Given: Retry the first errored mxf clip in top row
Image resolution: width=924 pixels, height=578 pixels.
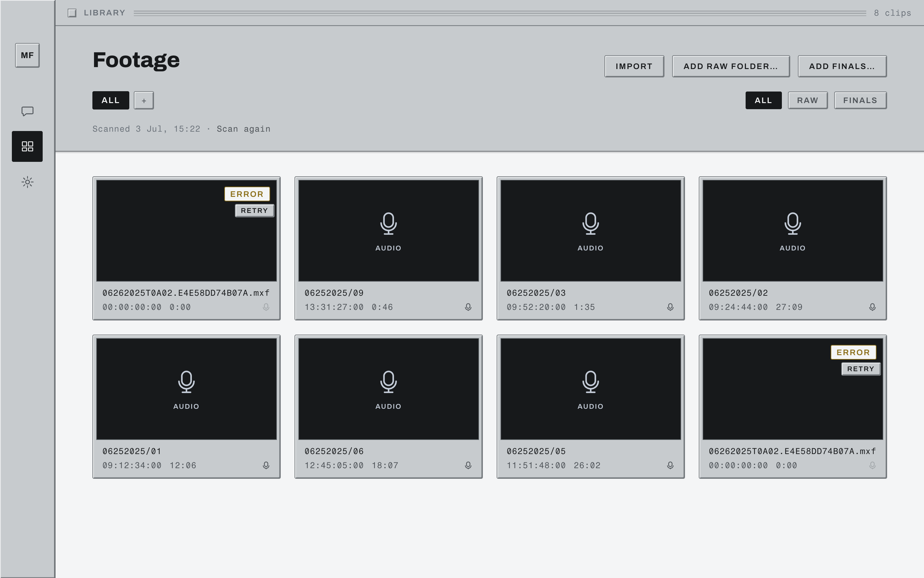Looking at the screenshot, I should (254, 211).
